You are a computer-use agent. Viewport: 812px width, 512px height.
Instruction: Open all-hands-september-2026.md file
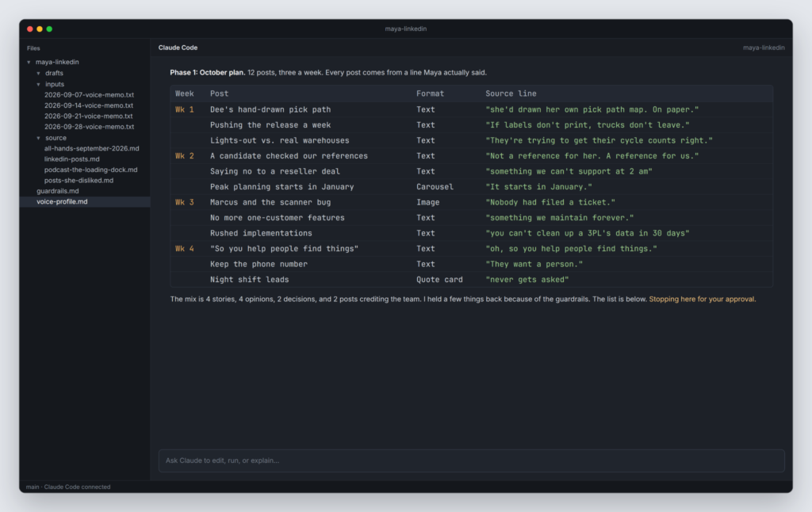92,148
